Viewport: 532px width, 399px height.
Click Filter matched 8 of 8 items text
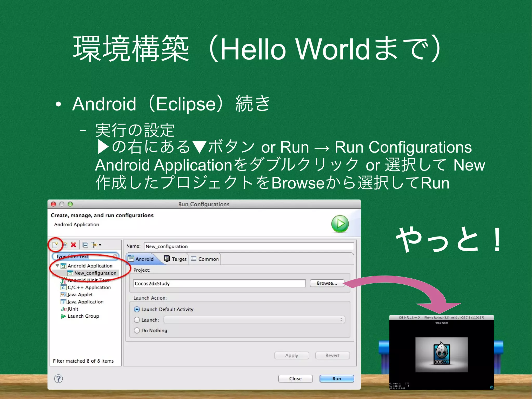pos(83,361)
